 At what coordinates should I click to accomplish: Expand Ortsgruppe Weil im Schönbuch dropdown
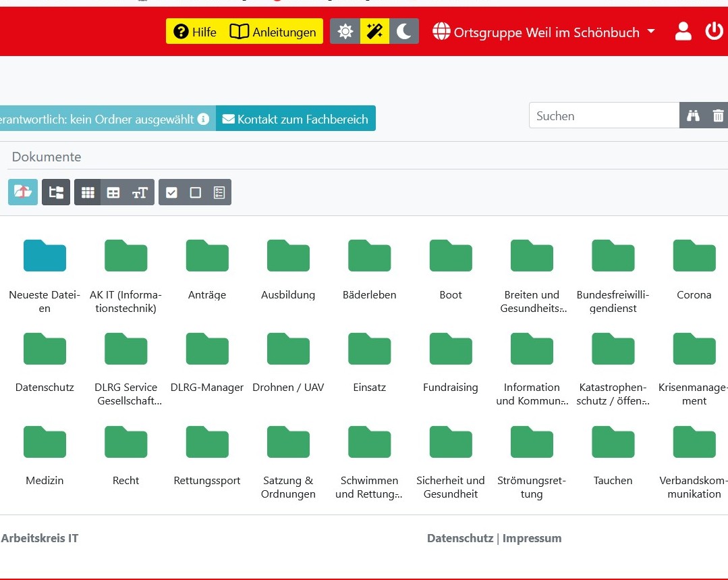pyautogui.click(x=544, y=32)
